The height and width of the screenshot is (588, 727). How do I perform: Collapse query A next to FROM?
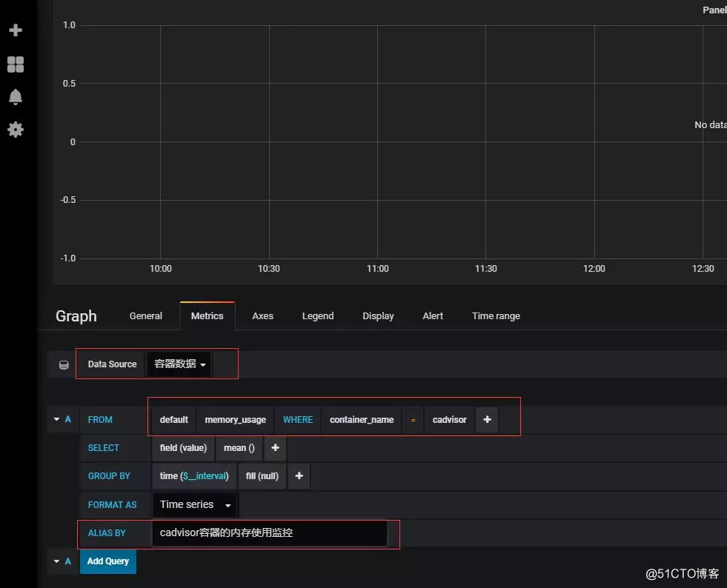[56, 419]
